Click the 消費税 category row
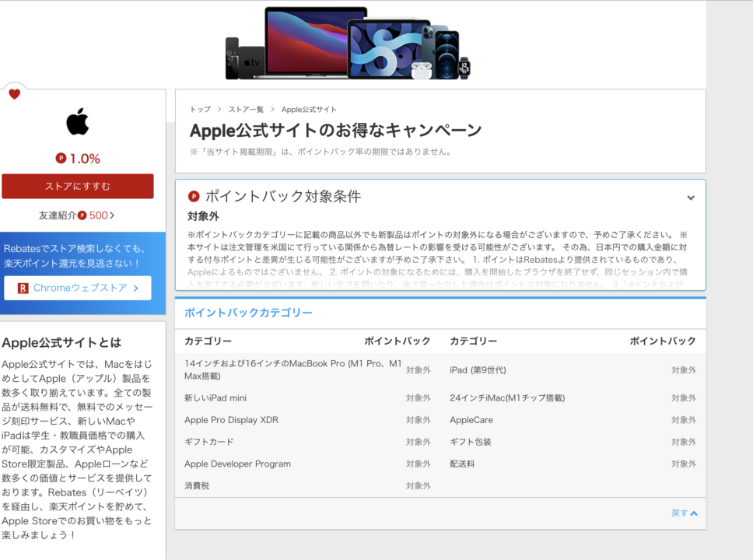753x560 pixels. tap(307, 486)
